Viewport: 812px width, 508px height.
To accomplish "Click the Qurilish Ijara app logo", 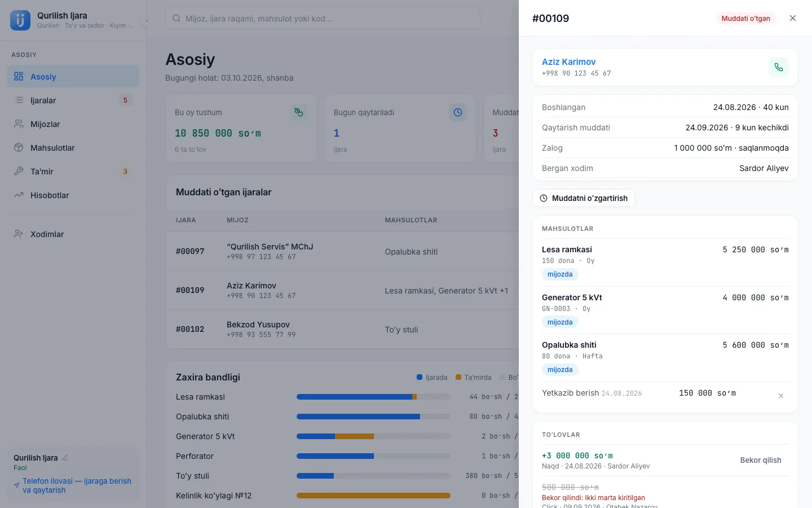I will 20,20.
